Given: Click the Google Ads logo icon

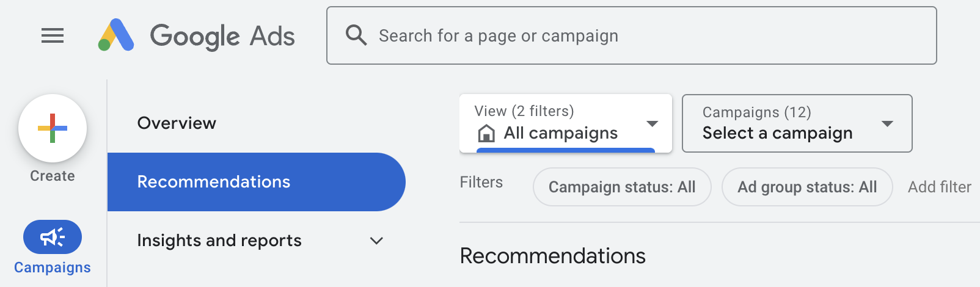Looking at the screenshot, I should pyautogui.click(x=116, y=35).
